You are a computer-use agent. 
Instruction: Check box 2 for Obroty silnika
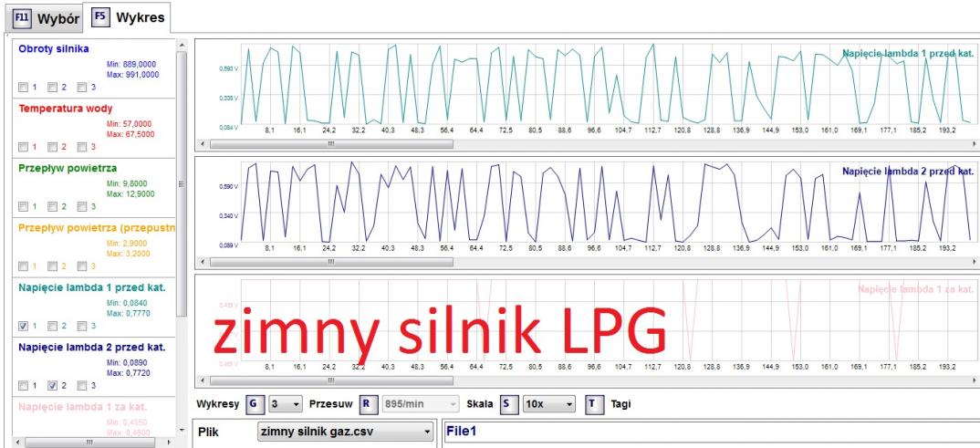pyautogui.click(x=53, y=88)
